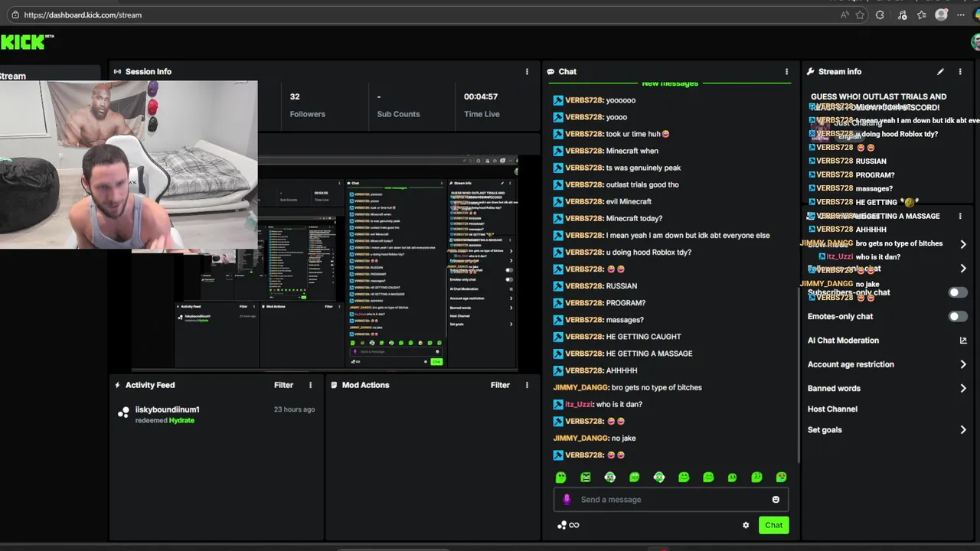The image size is (980, 551).
Task: Click message 'Minecraft when'
Action: 632,151
